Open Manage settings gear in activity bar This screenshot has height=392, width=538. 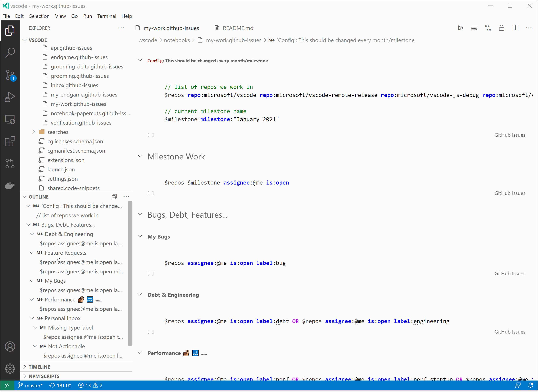click(x=10, y=368)
